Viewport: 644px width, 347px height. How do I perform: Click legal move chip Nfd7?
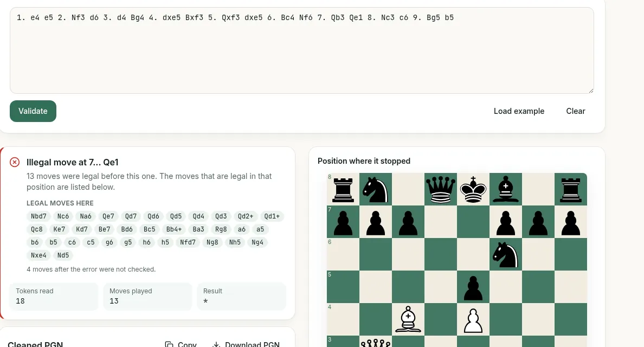tap(188, 242)
